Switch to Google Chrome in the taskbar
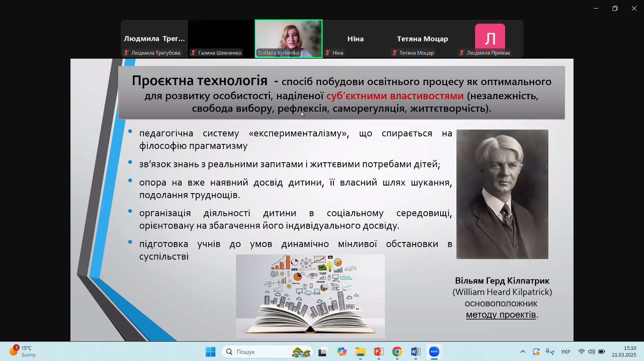The image size is (644, 361). (x=397, y=352)
